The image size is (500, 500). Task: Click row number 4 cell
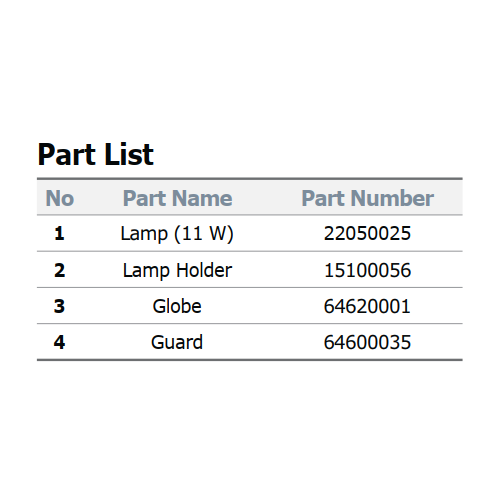(59, 342)
